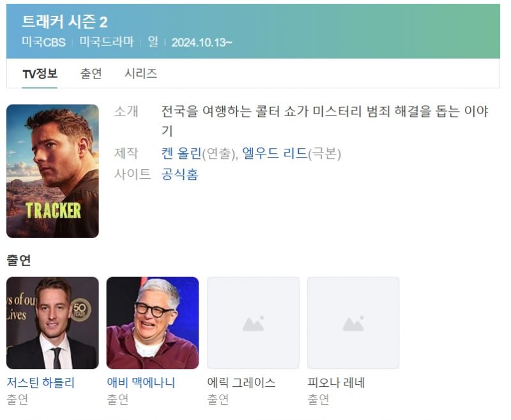Click 미국드라마 genre label in header
This screenshot has width=511, height=420.
point(107,42)
